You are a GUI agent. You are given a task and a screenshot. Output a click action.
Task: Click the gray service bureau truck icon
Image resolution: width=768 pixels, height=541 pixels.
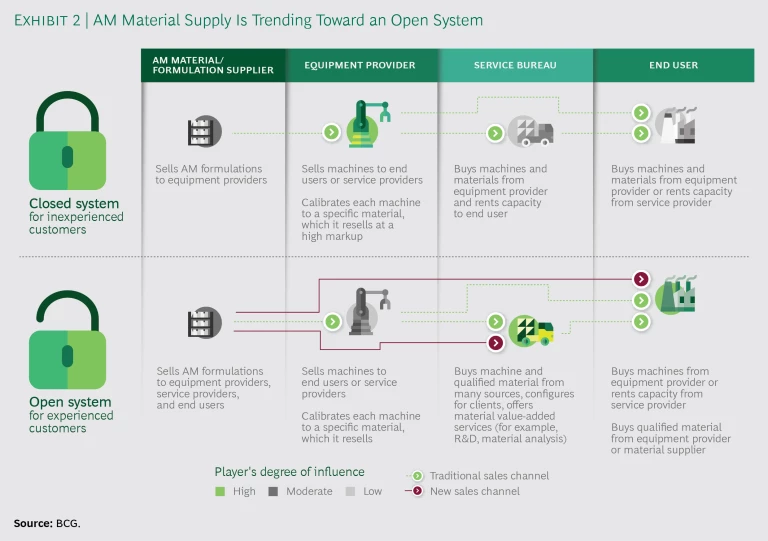(x=529, y=131)
